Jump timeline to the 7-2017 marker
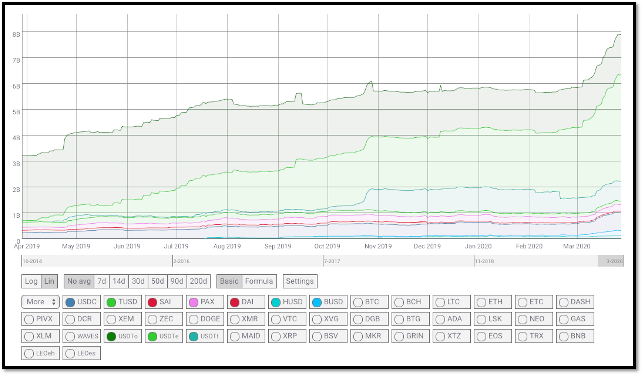Image resolution: width=643 pixels, height=376 pixels. (332, 261)
